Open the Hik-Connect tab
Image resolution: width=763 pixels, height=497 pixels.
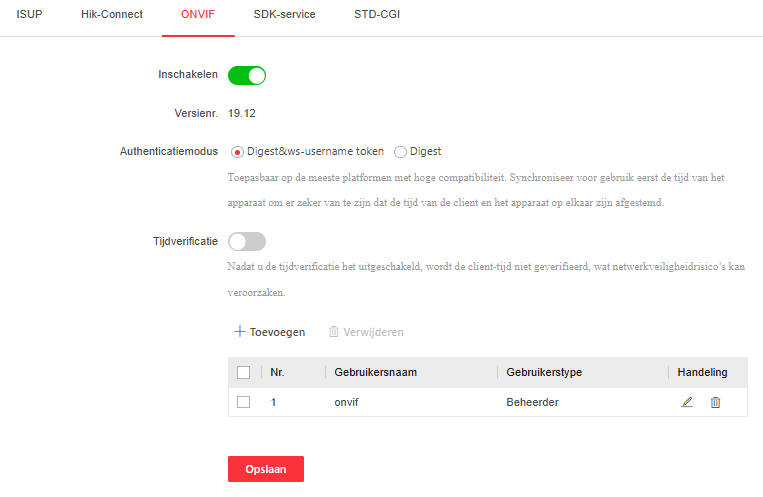(112, 15)
